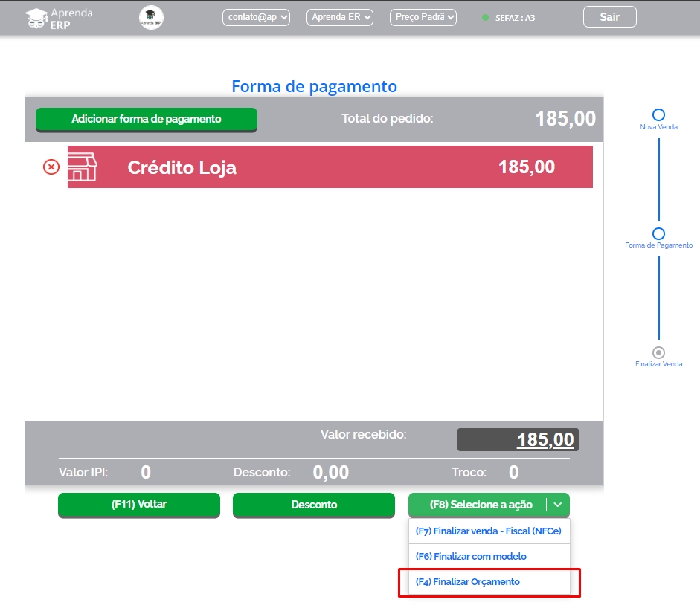Collapse the action menu with chevron arrow
Image resolution: width=700 pixels, height=611 pixels.
(558, 505)
